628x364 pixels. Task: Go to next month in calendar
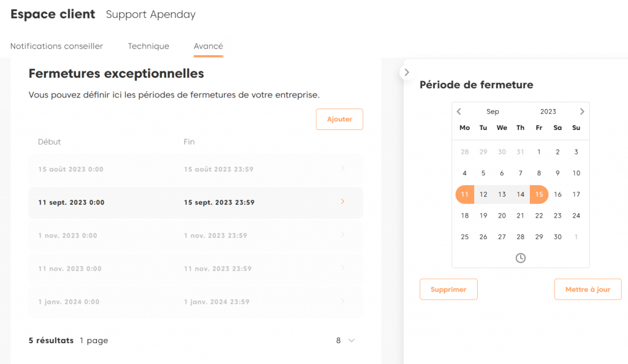click(x=582, y=112)
